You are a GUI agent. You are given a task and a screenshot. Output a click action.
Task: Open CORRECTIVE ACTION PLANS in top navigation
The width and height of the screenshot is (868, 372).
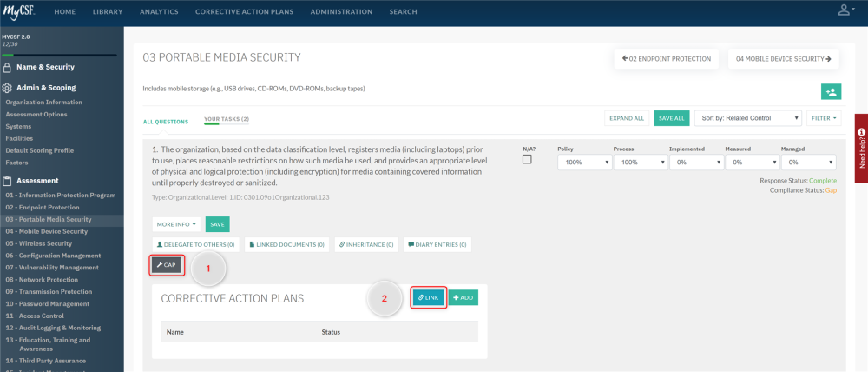click(x=244, y=11)
